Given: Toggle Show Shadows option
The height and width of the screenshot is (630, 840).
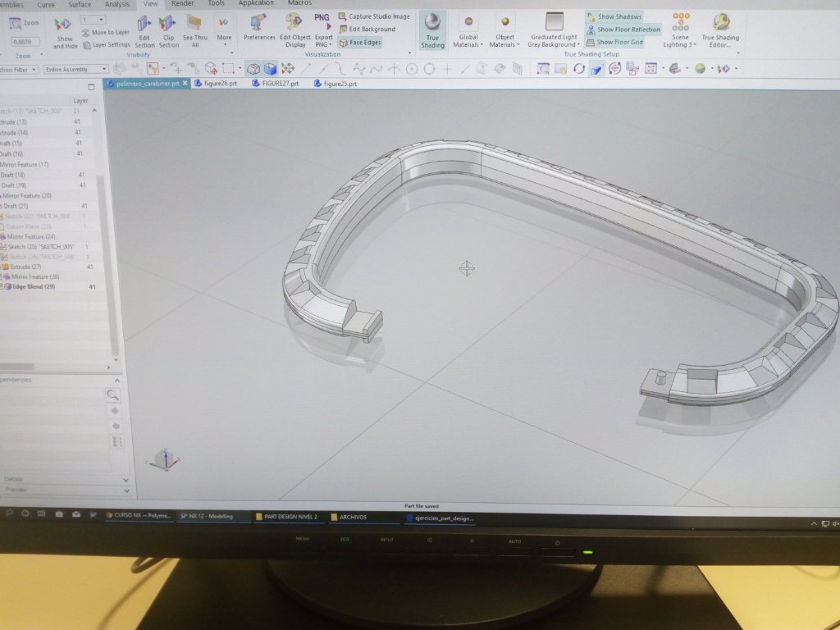Looking at the screenshot, I should (614, 17).
